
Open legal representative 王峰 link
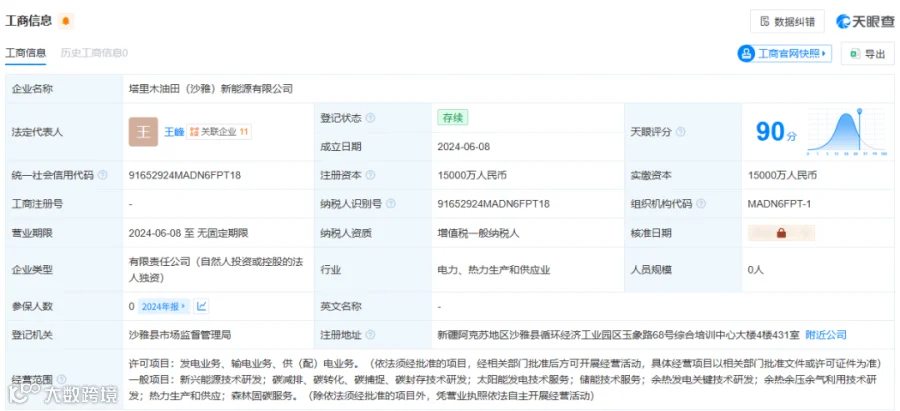(x=174, y=132)
